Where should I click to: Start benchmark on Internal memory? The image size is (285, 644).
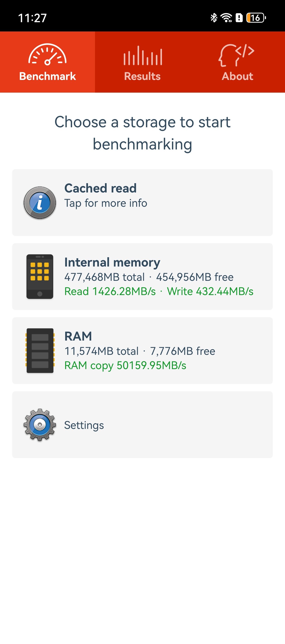(142, 276)
